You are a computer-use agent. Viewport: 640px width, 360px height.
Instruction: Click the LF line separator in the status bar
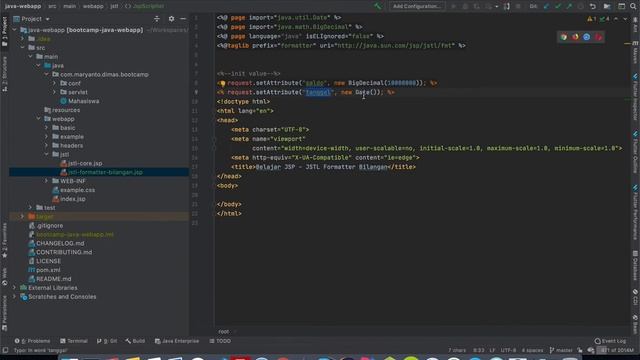point(492,350)
